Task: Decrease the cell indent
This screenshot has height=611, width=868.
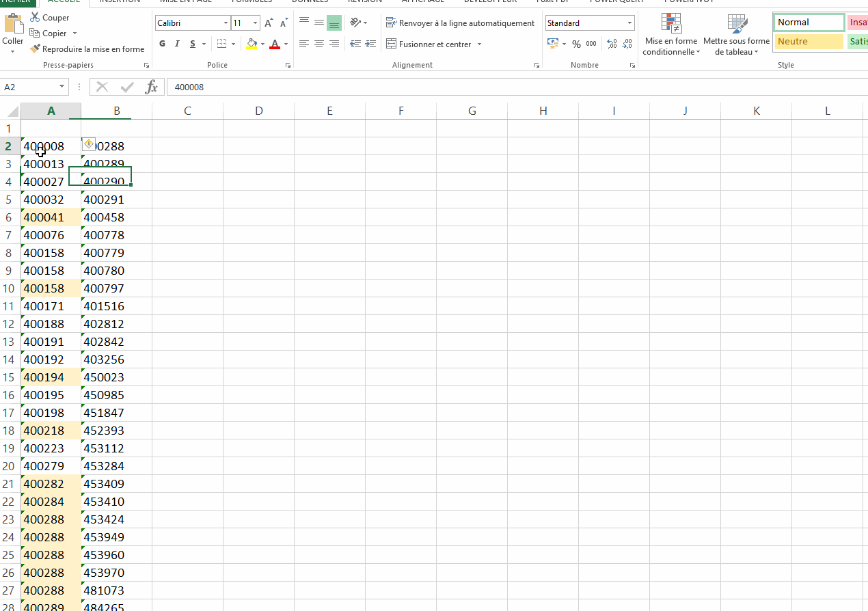Action: coord(355,44)
